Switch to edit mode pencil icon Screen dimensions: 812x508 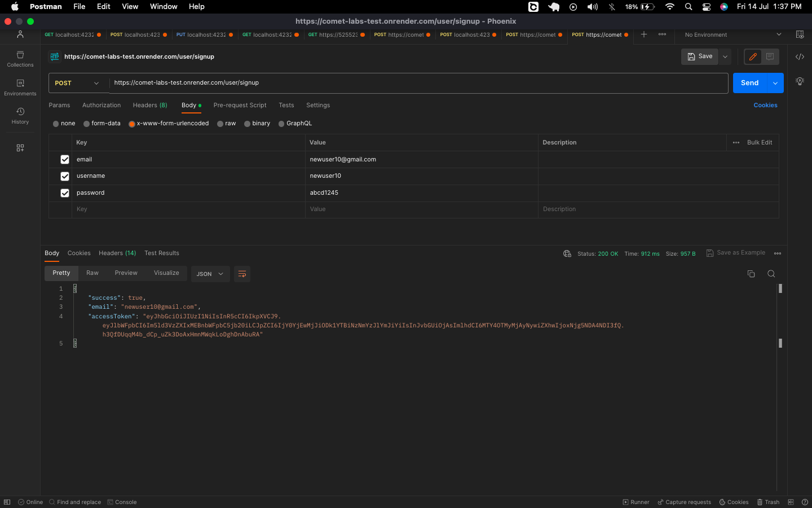click(x=753, y=56)
